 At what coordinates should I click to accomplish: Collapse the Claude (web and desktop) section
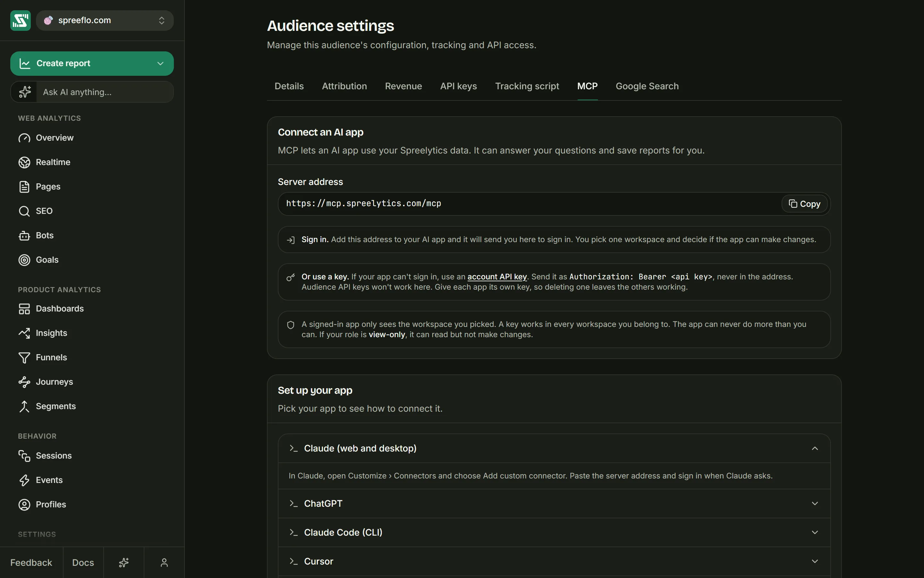[x=554, y=448]
